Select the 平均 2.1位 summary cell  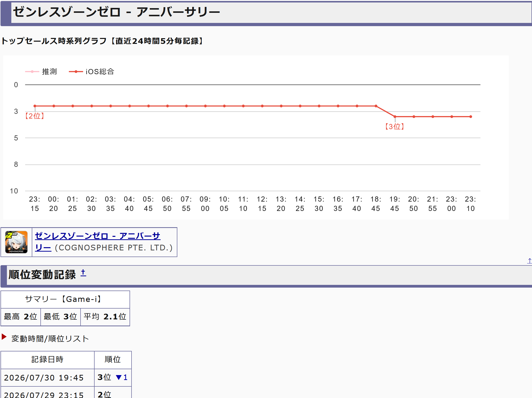pyautogui.click(x=105, y=317)
